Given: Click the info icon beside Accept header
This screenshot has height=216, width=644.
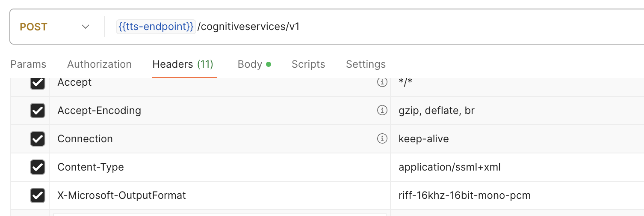Looking at the screenshot, I should coord(382,82).
